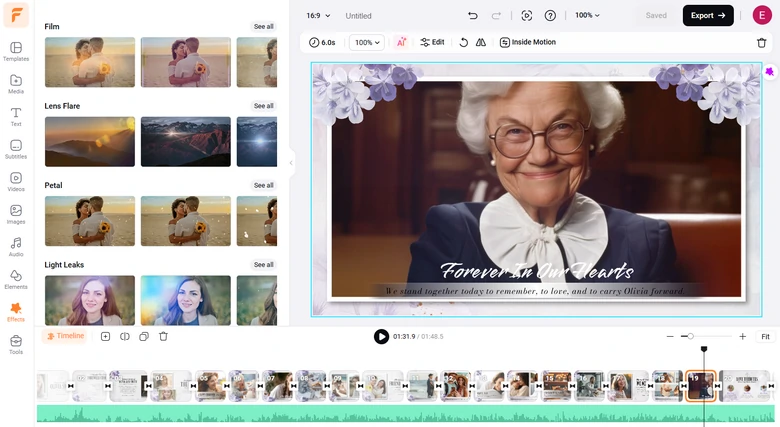Screen dimensions: 780x427
Task: Open the user avatar E menu
Action: [x=762, y=15]
